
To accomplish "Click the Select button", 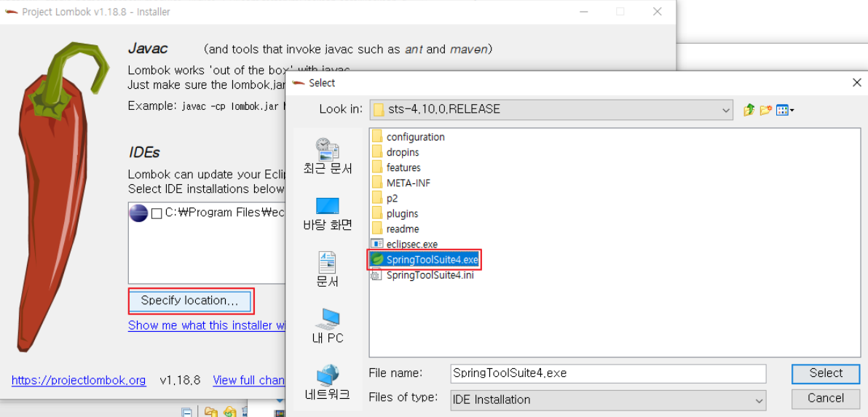I will coord(826,373).
